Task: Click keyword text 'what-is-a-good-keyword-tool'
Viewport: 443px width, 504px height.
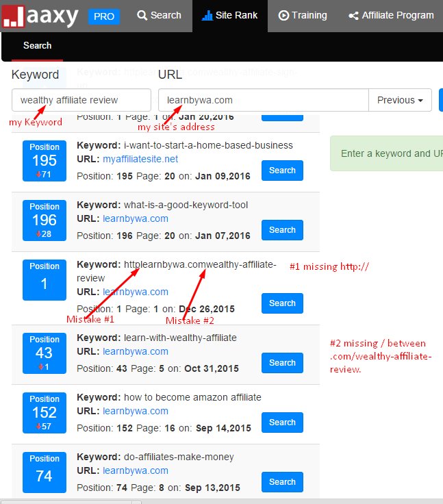Action: point(186,205)
